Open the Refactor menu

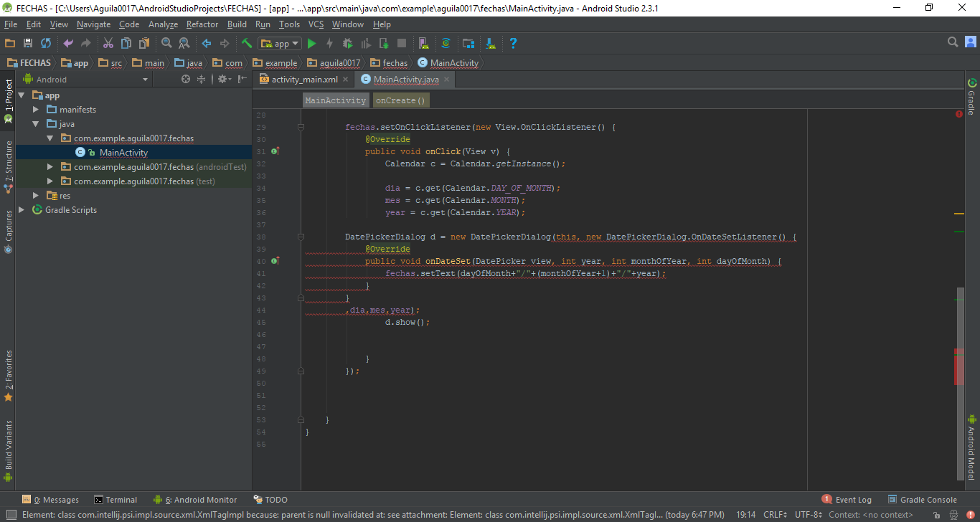[202, 24]
